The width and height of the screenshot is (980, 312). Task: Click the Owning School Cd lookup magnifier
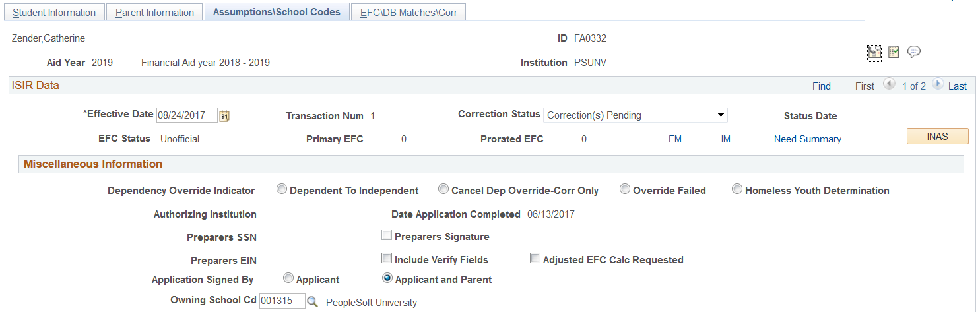click(x=313, y=301)
